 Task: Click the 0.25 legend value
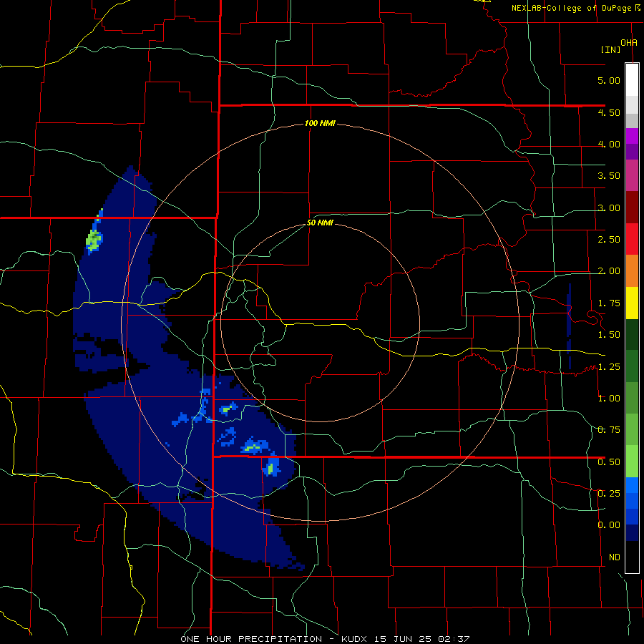tap(609, 494)
